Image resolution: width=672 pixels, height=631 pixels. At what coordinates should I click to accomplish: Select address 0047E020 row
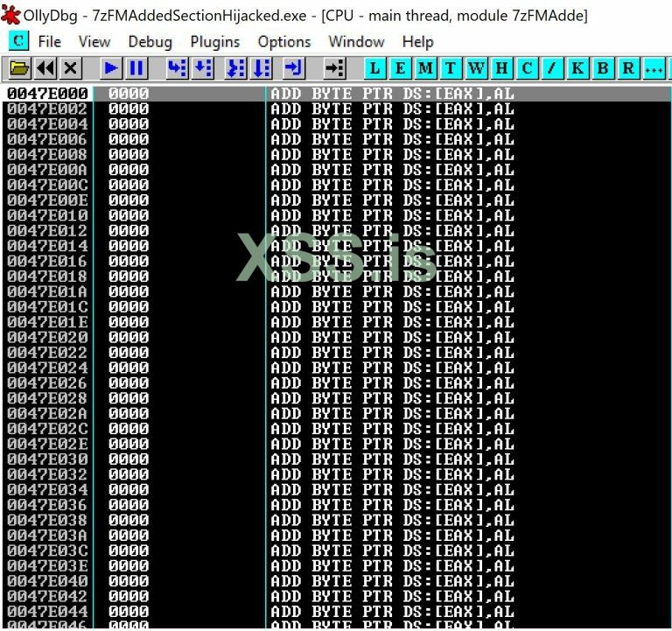tap(336, 337)
